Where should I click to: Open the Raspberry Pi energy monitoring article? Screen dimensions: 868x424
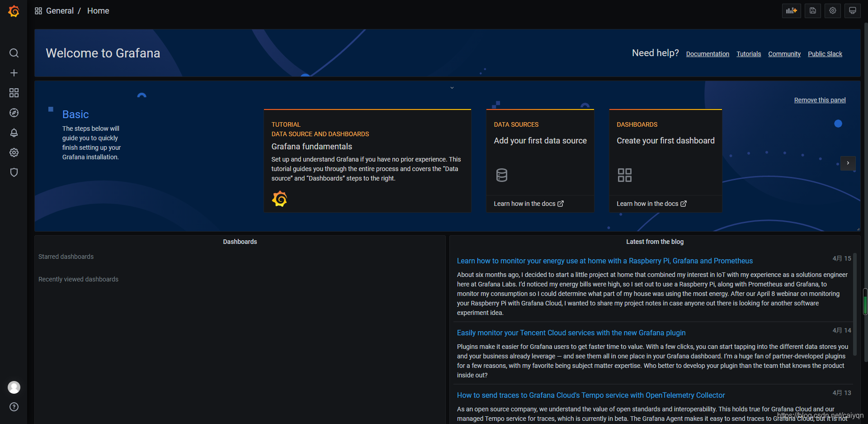tap(604, 261)
